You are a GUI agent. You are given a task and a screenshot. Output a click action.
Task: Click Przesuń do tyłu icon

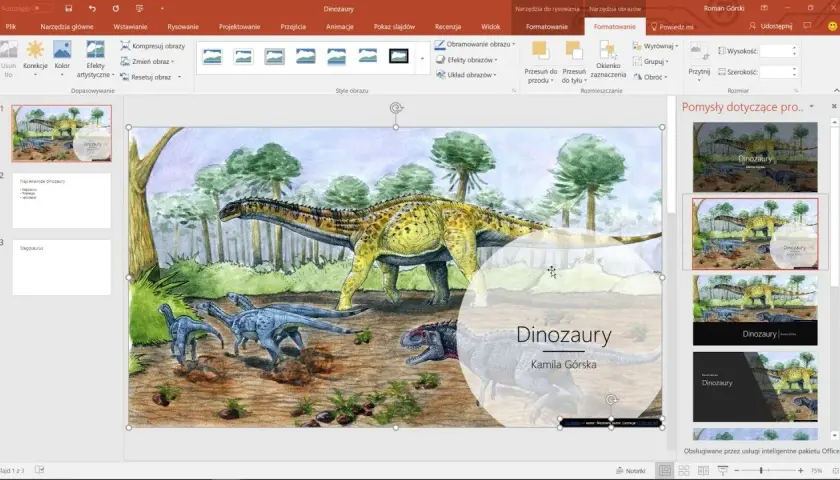point(574,51)
